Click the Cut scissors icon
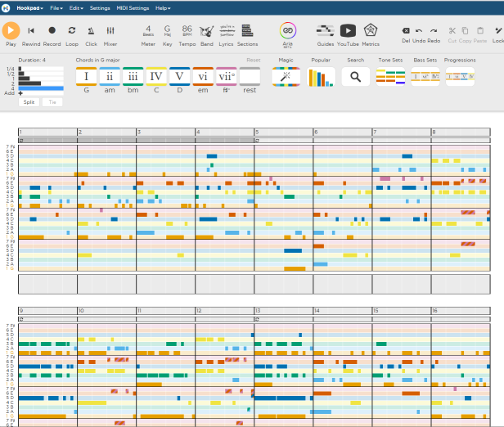The image size is (504, 427). pos(452,30)
